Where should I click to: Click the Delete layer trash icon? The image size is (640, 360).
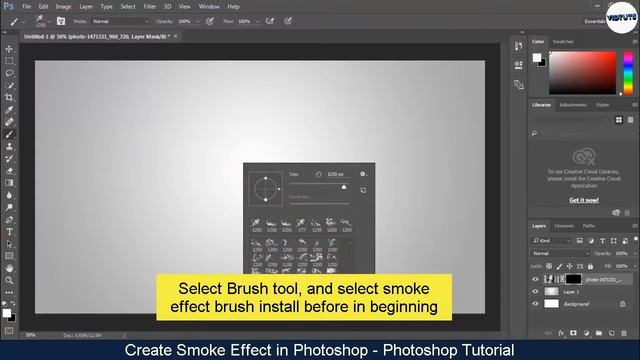coord(624,333)
